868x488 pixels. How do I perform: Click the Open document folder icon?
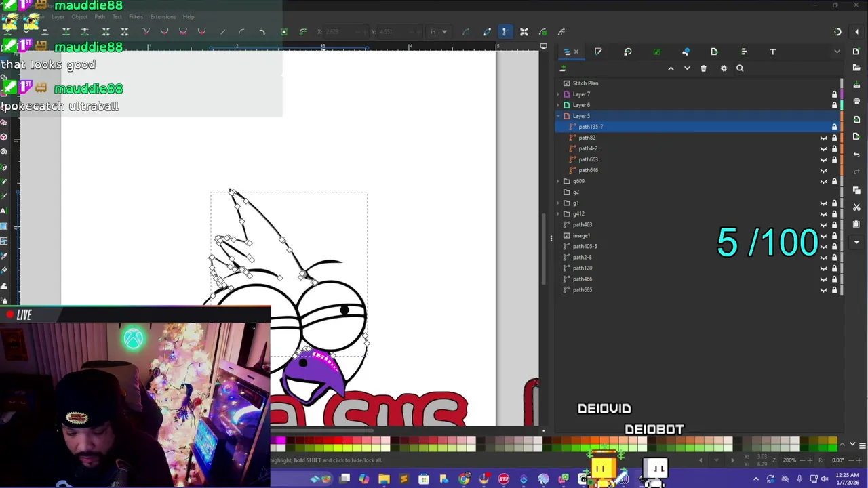tap(856, 66)
